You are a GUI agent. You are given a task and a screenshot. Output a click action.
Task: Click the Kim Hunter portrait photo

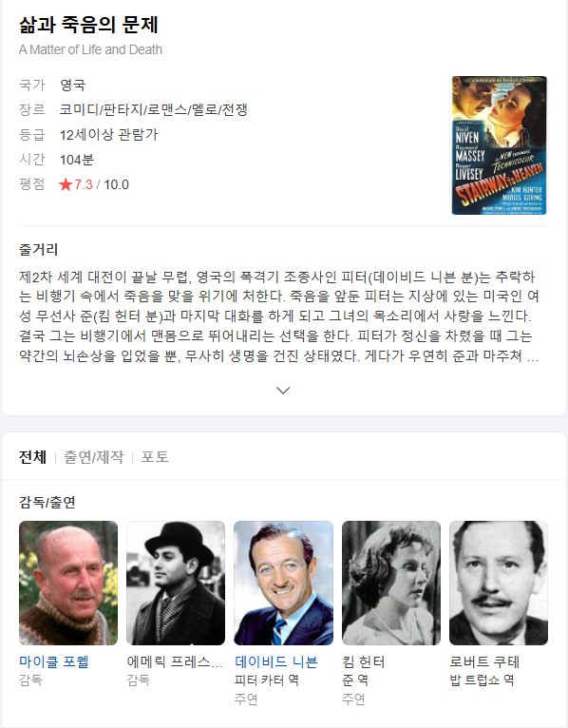(391, 583)
